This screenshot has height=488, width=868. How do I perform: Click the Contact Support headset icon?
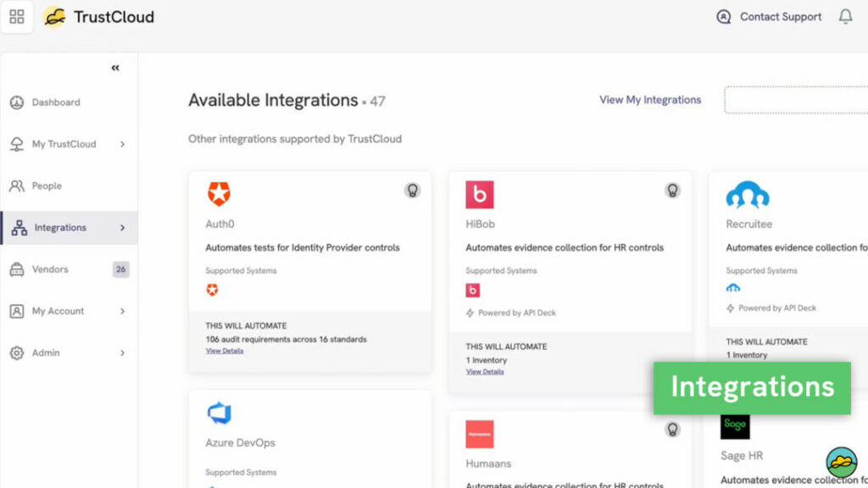(724, 17)
